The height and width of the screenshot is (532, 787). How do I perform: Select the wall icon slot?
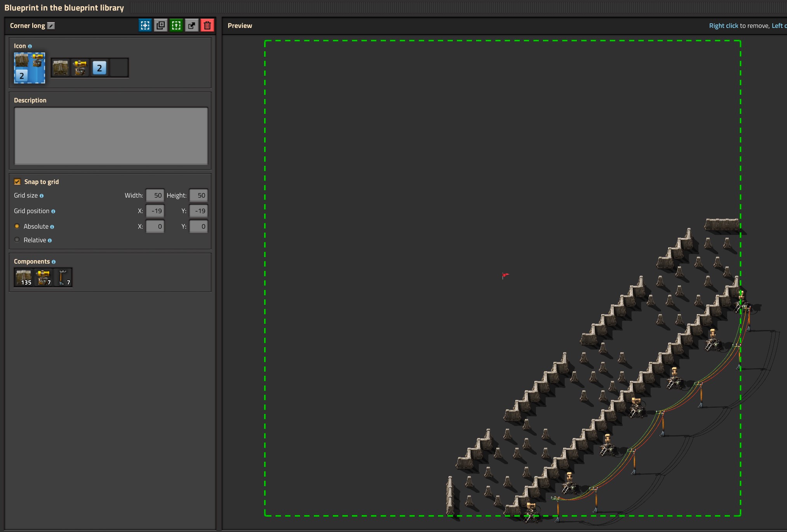click(x=61, y=68)
